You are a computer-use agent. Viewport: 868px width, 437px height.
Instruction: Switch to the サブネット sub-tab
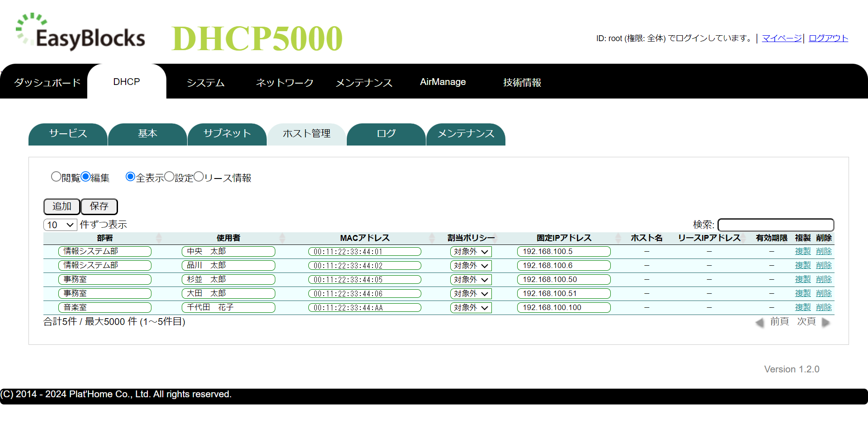tap(227, 134)
